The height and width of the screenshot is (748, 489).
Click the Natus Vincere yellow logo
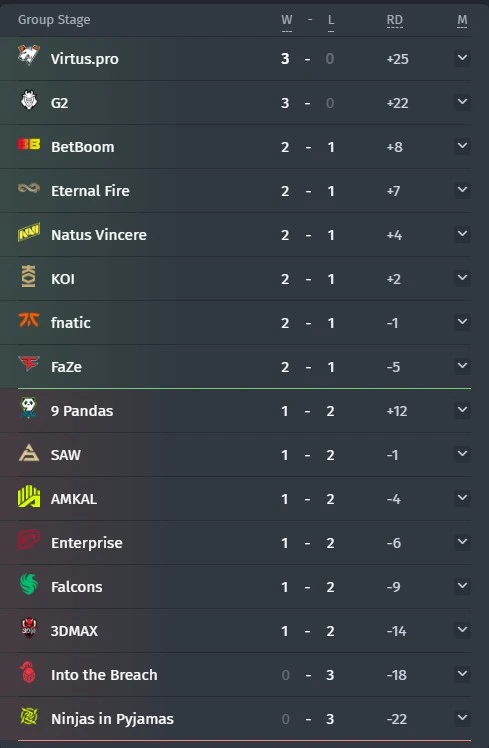(29, 232)
